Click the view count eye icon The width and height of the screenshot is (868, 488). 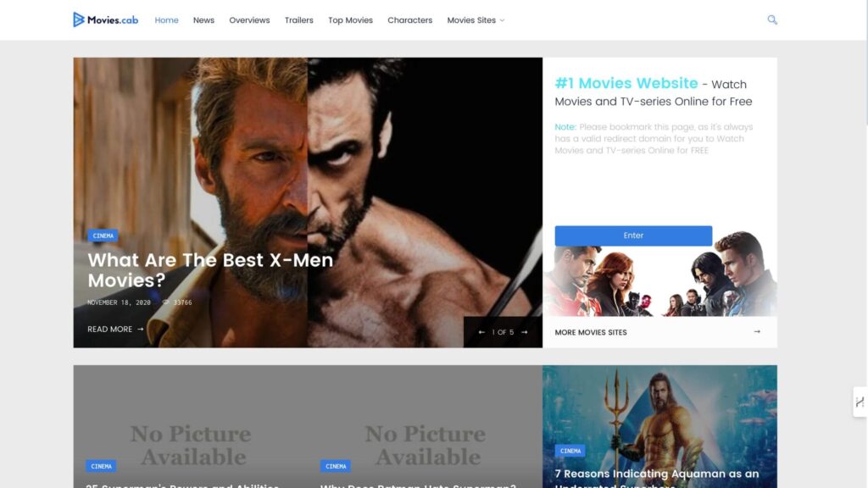[x=167, y=302]
